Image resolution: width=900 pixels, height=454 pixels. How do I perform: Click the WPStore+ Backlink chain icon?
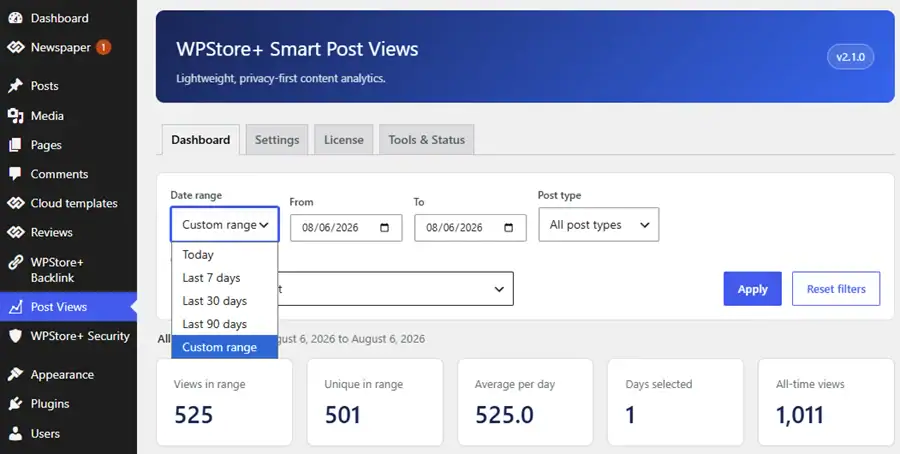tap(15, 262)
